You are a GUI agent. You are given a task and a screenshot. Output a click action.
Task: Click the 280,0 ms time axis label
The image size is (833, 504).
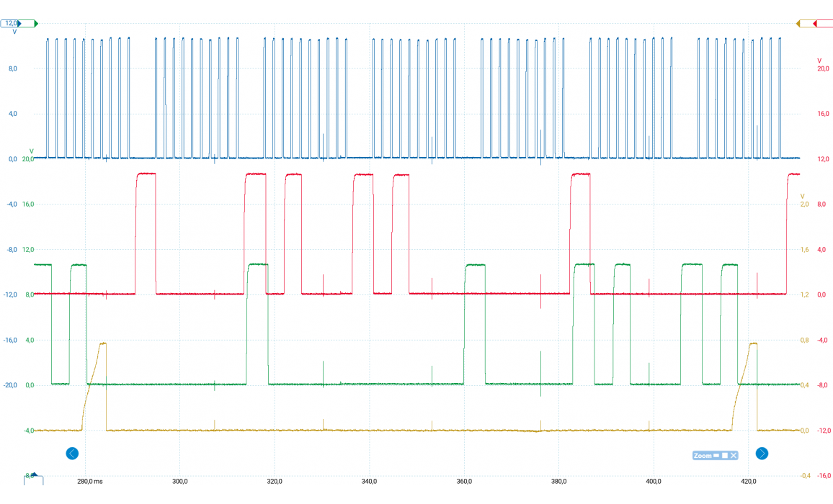[89, 481]
